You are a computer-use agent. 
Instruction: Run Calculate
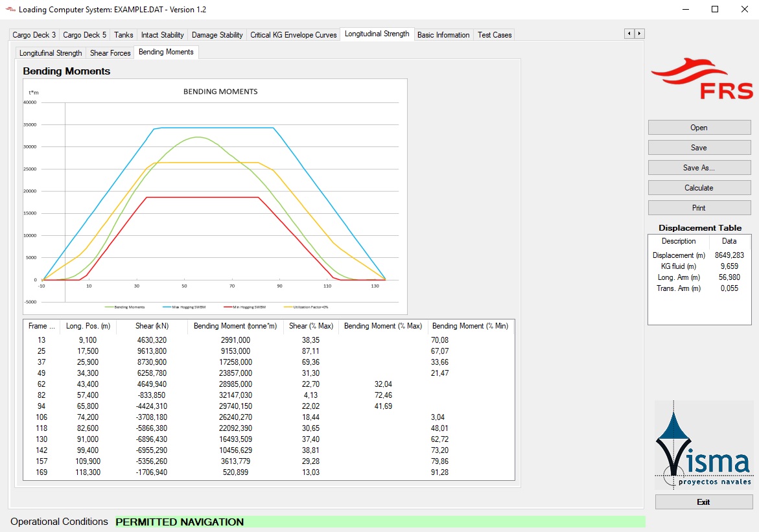coord(699,188)
